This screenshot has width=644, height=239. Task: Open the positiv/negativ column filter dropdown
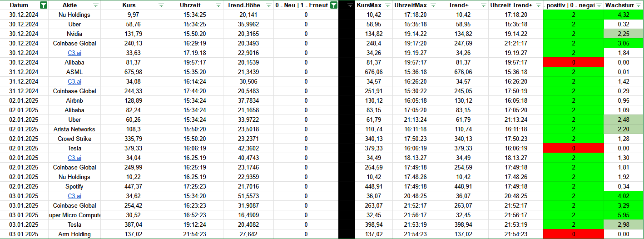point(599,5)
